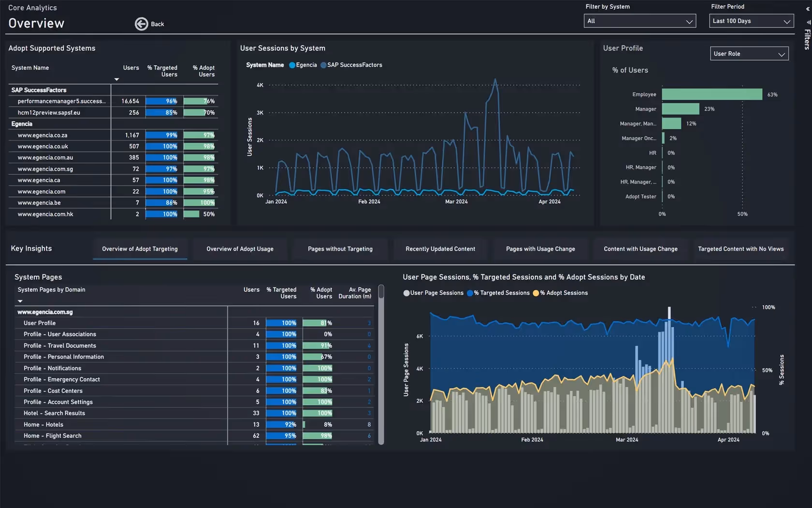Click the 1,167 users value

point(132,135)
